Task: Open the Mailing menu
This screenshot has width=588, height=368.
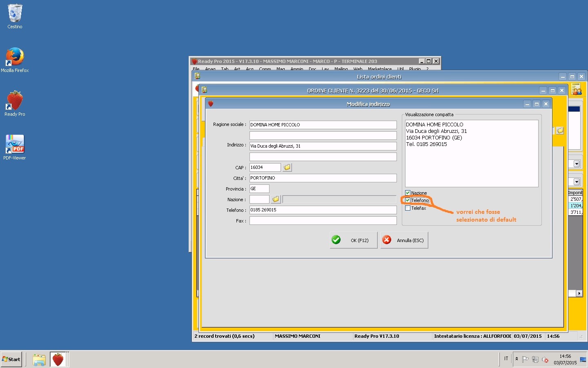Action: [x=341, y=69]
